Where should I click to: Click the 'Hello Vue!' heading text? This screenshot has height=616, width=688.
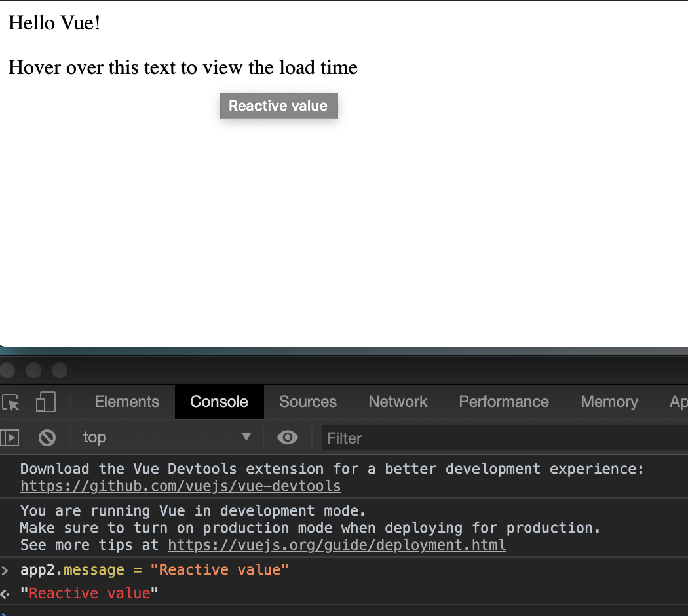tap(54, 23)
